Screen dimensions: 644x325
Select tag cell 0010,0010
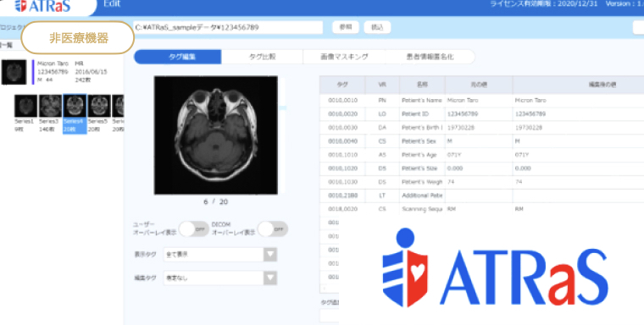click(x=342, y=100)
